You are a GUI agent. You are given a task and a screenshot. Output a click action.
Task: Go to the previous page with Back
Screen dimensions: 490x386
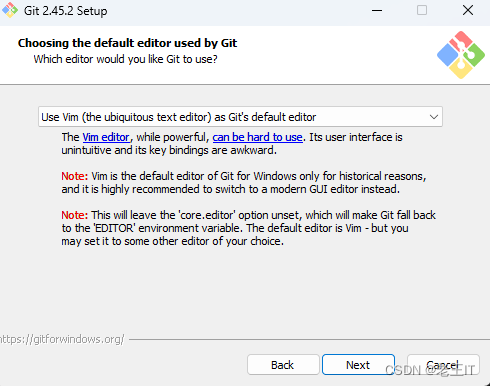click(283, 365)
